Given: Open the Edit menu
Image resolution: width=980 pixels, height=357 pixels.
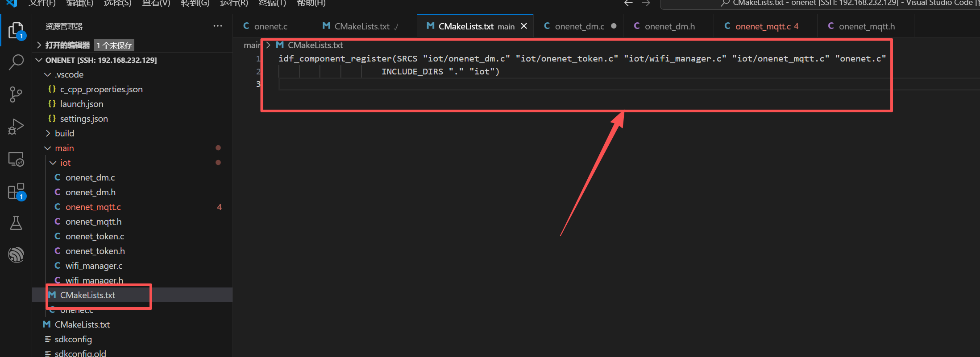Looking at the screenshot, I should [x=80, y=3].
